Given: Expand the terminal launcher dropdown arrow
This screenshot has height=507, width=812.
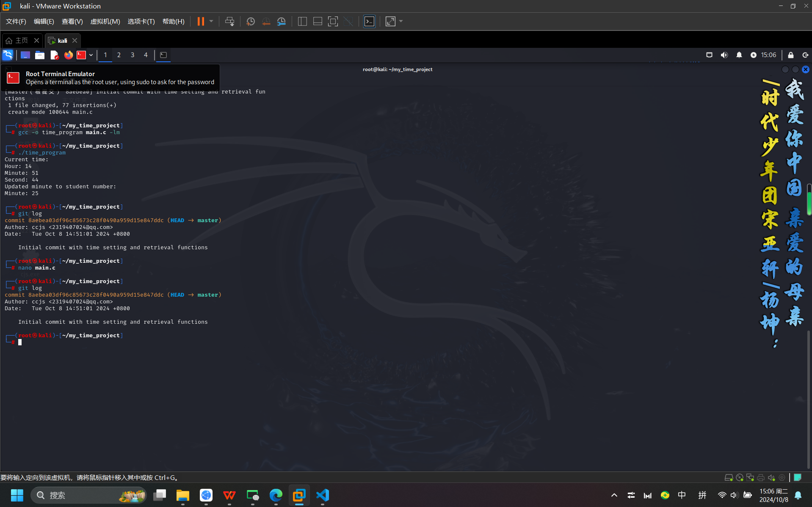Looking at the screenshot, I should tap(91, 55).
